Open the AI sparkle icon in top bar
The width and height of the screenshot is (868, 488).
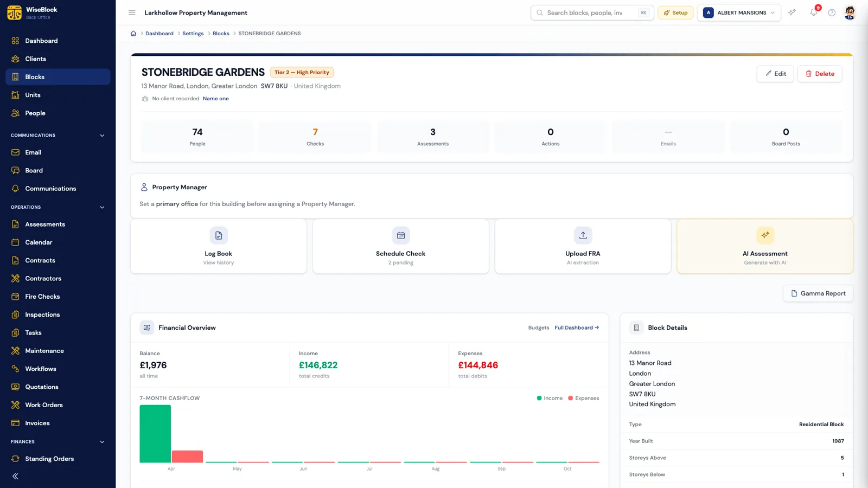tap(792, 12)
